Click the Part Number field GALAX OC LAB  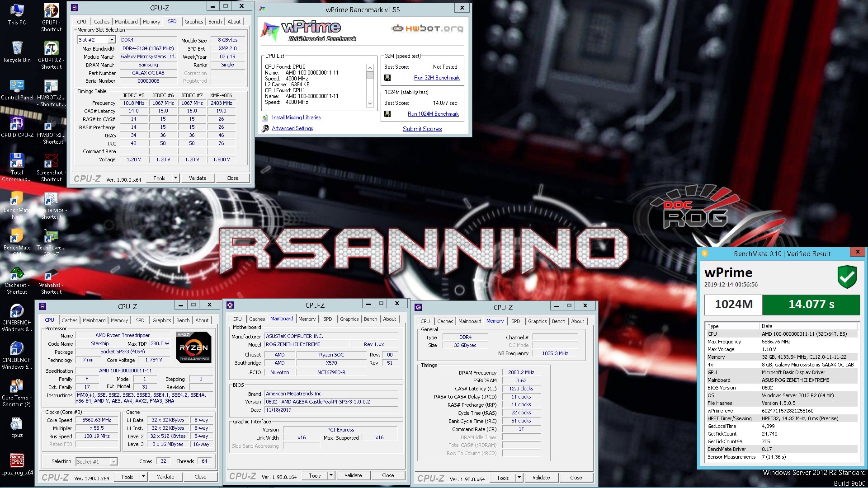pos(148,73)
